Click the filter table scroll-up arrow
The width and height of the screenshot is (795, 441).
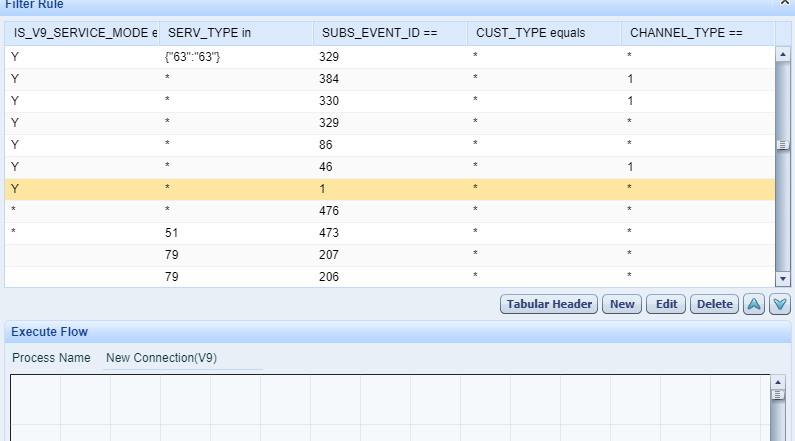782,54
